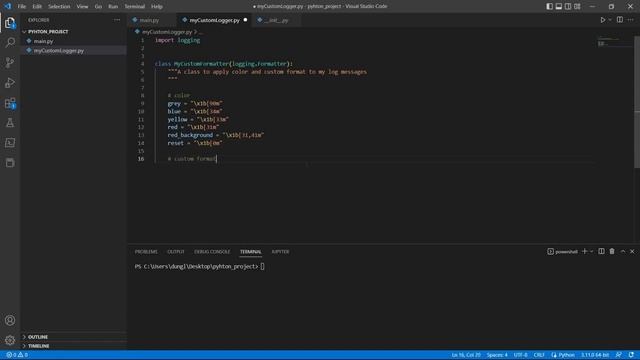Open the feedback icon in status bar
This screenshot has width=640, height=360.
[x=619, y=355]
